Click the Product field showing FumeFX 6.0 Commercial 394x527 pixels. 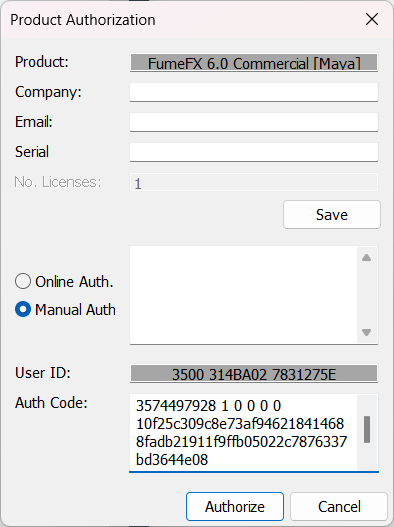coord(254,63)
